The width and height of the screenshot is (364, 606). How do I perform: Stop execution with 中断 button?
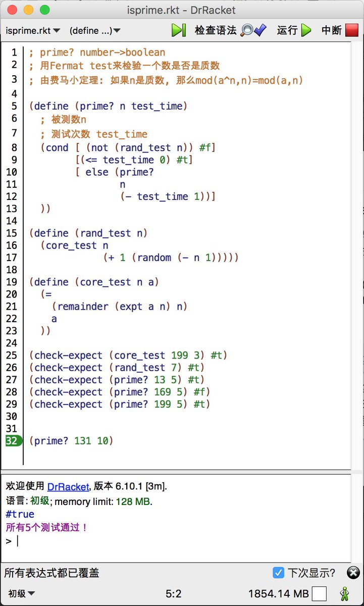339,30
